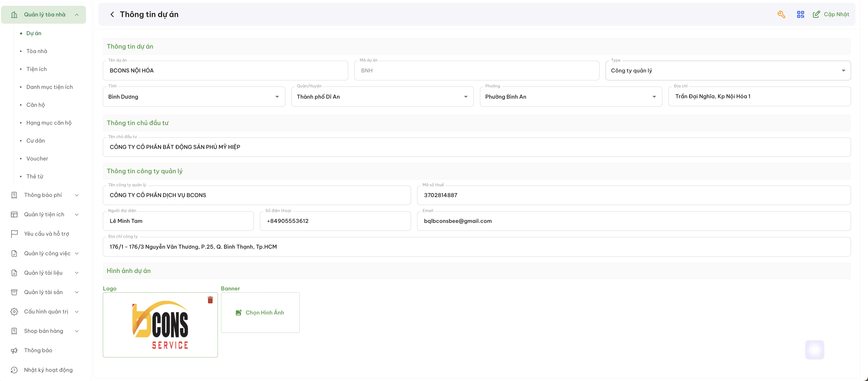Open the Type dropdown showing Công ty quản lý
The height and width of the screenshot is (381, 868).
point(728,71)
